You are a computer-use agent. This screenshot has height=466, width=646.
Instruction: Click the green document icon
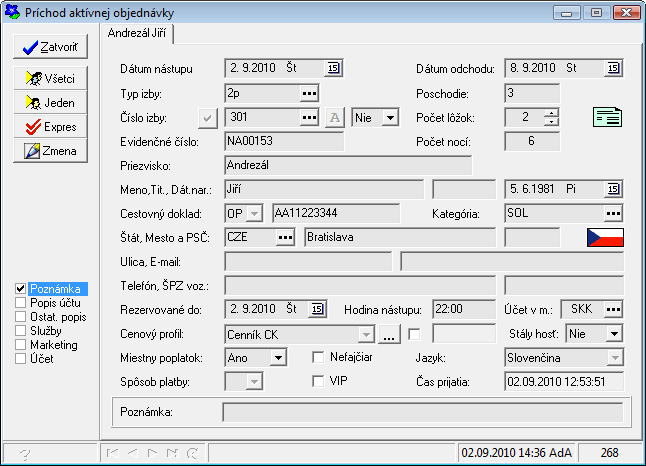tap(608, 118)
